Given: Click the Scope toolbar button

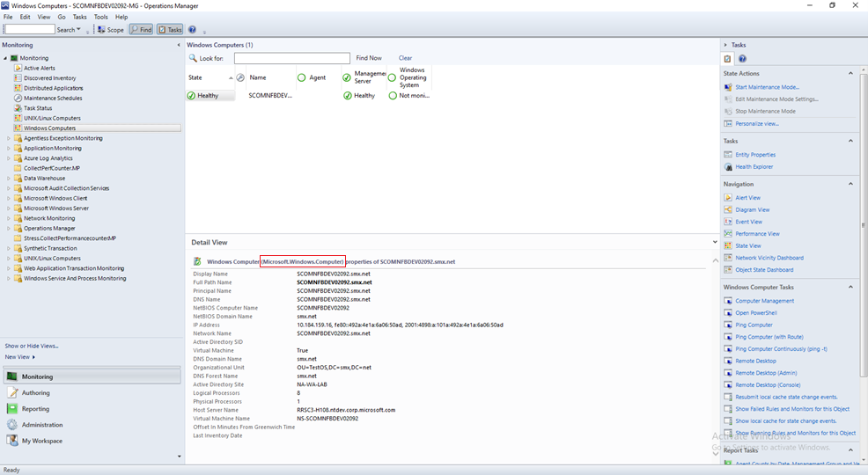Looking at the screenshot, I should point(111,30).
